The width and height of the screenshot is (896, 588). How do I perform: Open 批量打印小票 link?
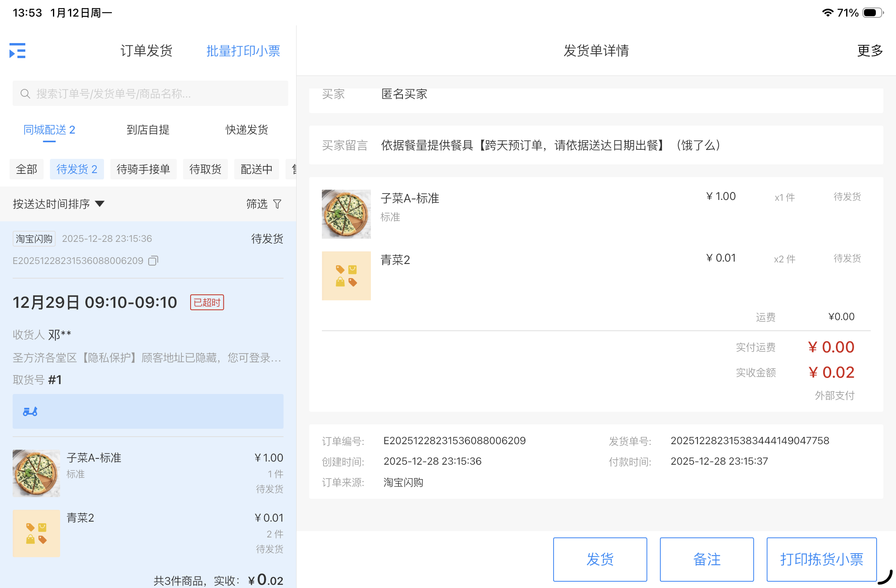pyautogui.click(x=243, y=51)
